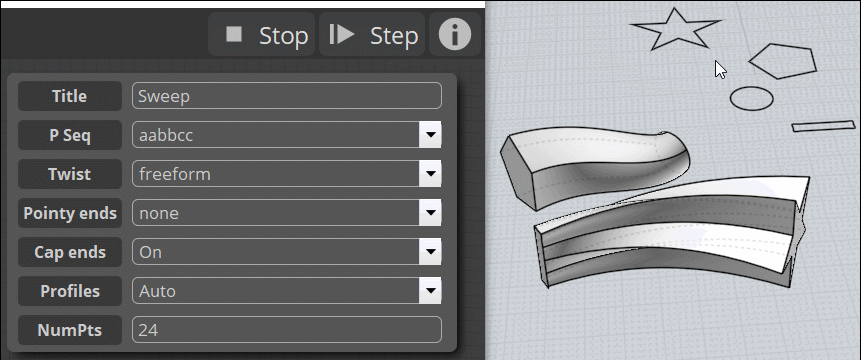The height and width of the screenshot is (360, 861).
Task: Click the Profiles label
Action: click(70, 291)
